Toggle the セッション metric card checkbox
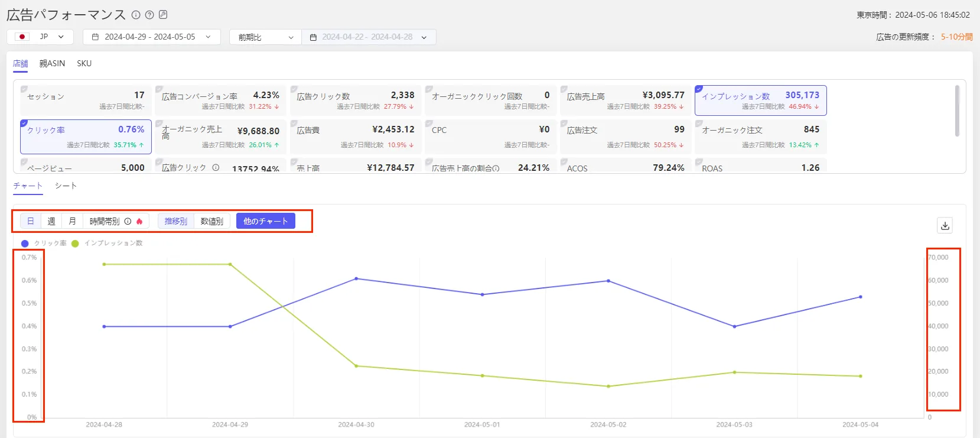Image resolution: width=980 pixels, height=438 pixels. [x=24, y=89]
